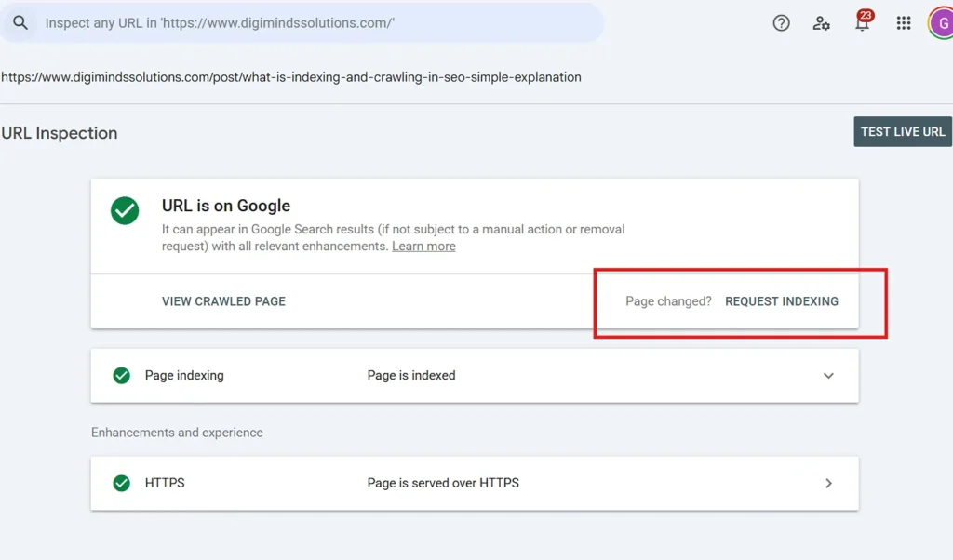Click the green check beside Page indexing
953x560 pixels.
tap(122, 376)
